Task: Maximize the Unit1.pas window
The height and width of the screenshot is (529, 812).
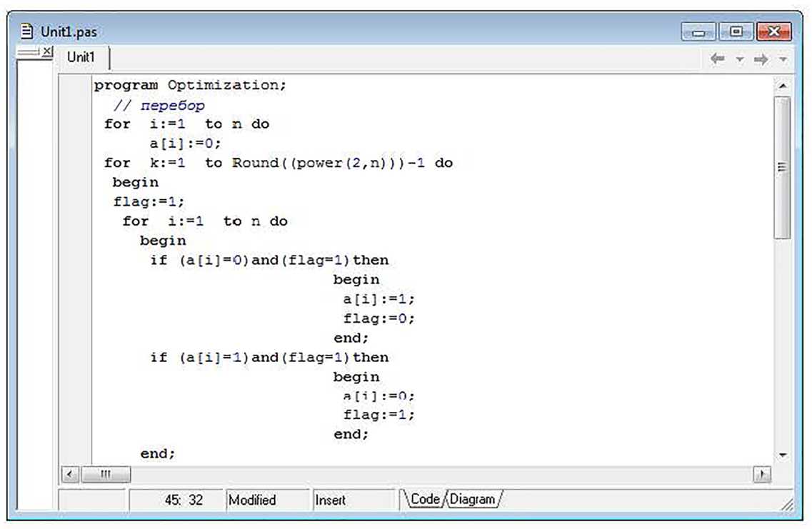Action: click(x=736, y=32)
